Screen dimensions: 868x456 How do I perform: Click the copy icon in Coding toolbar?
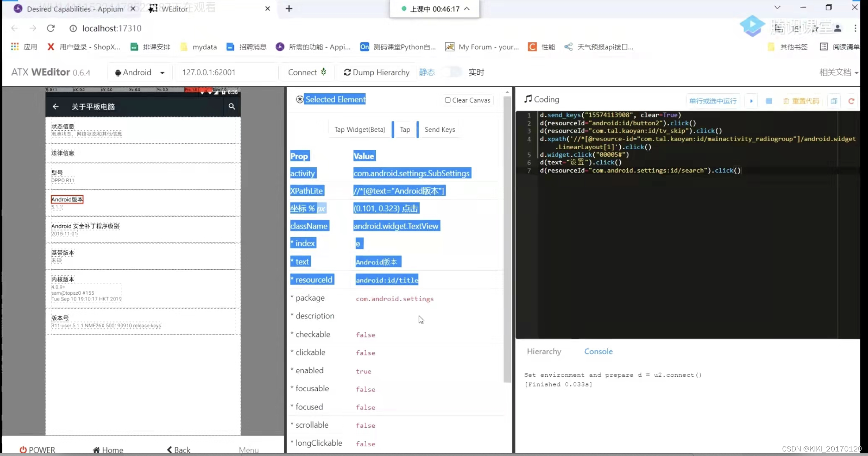(834, 101)
